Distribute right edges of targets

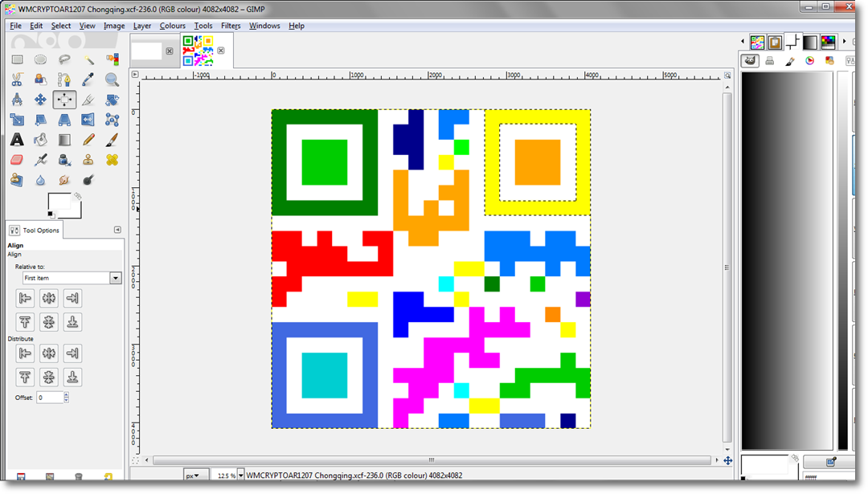72,353
